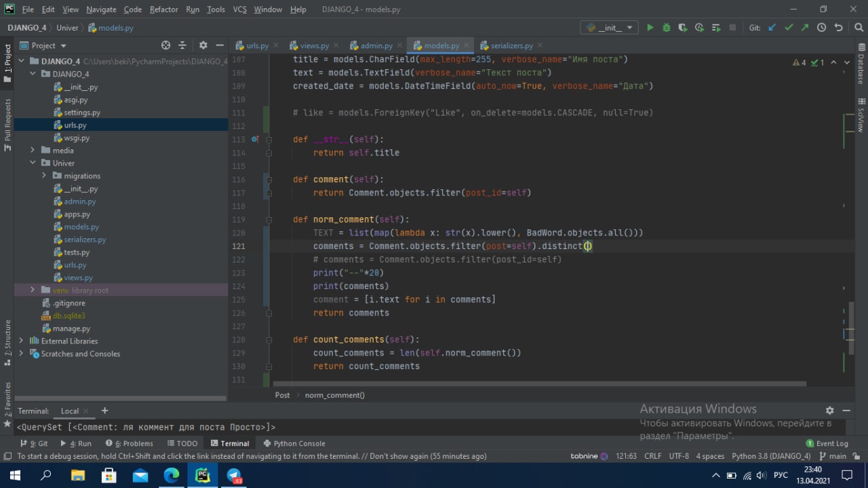Open the profiler run icon
The image size is (868, 488).
point(699,28)
